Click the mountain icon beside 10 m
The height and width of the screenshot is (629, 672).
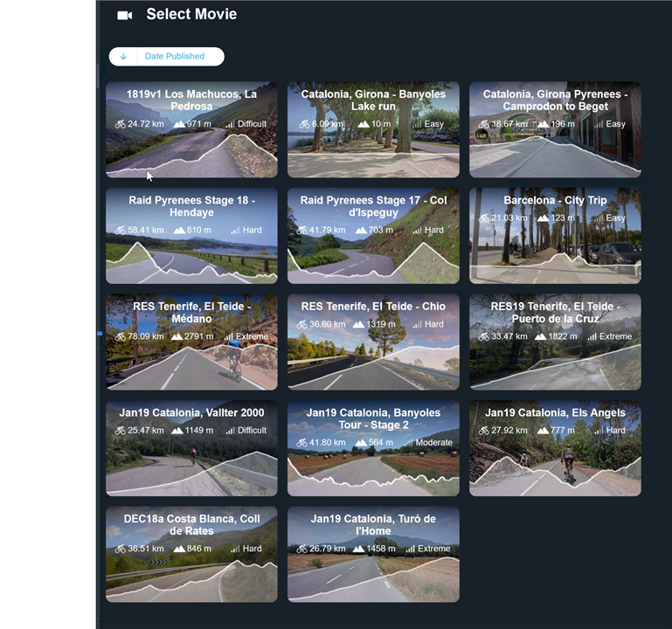point(364,124)
